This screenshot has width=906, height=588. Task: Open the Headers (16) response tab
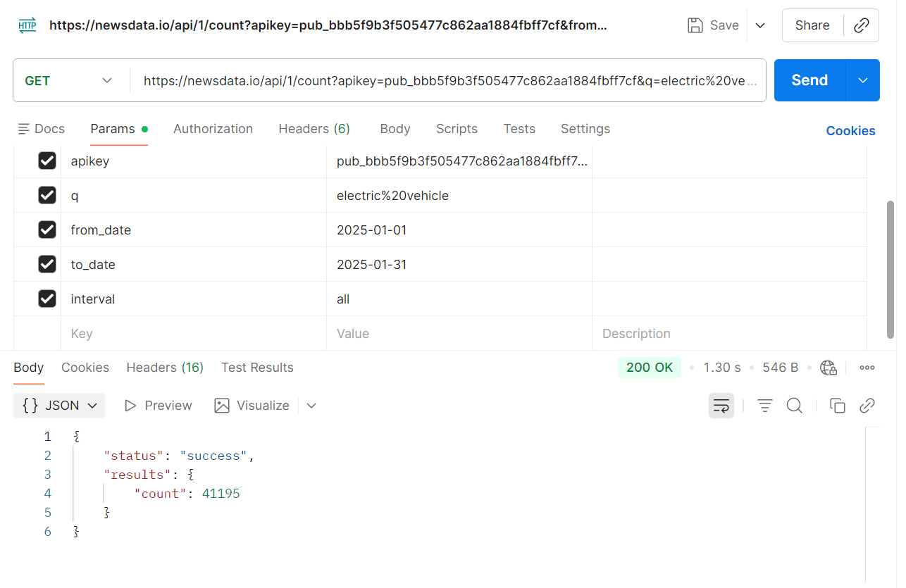[x=164, y=367]
